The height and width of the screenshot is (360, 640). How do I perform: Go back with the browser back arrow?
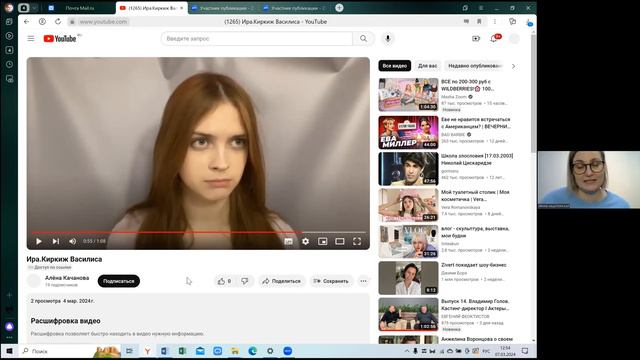[x=27, y=22]
